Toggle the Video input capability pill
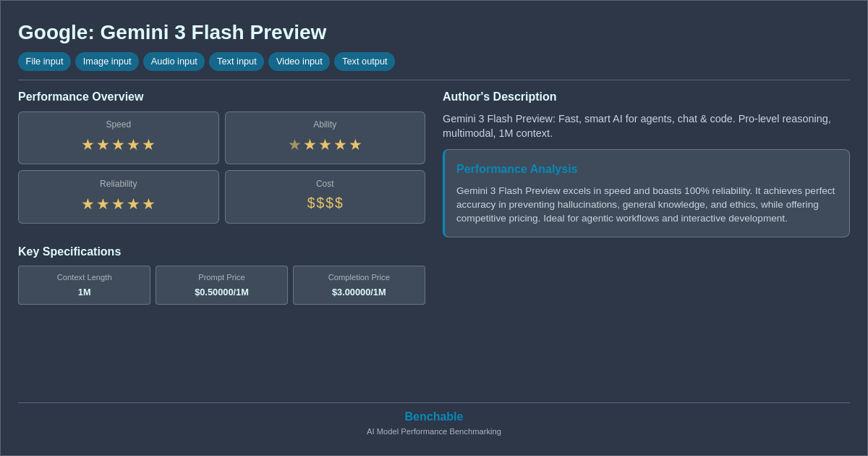 pos(299,62)
